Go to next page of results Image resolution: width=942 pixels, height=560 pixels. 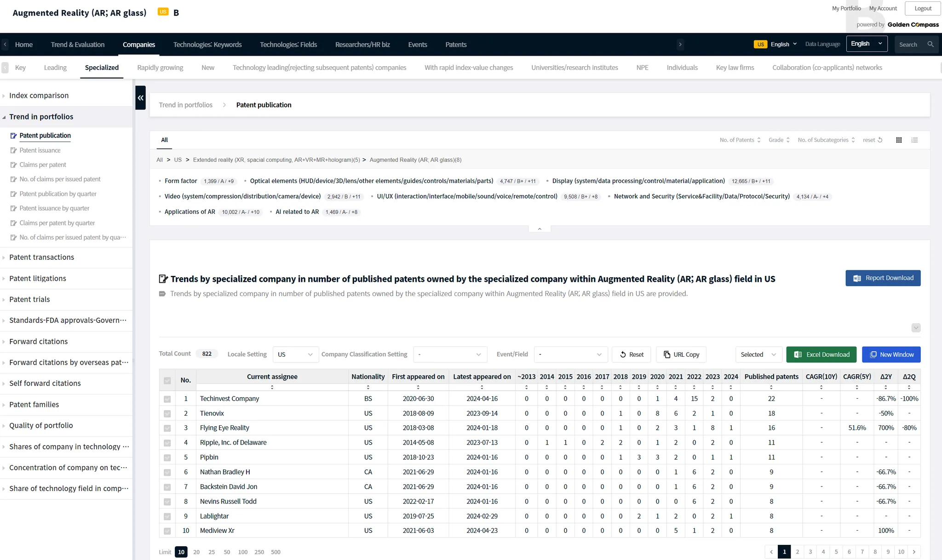[914, 552]
